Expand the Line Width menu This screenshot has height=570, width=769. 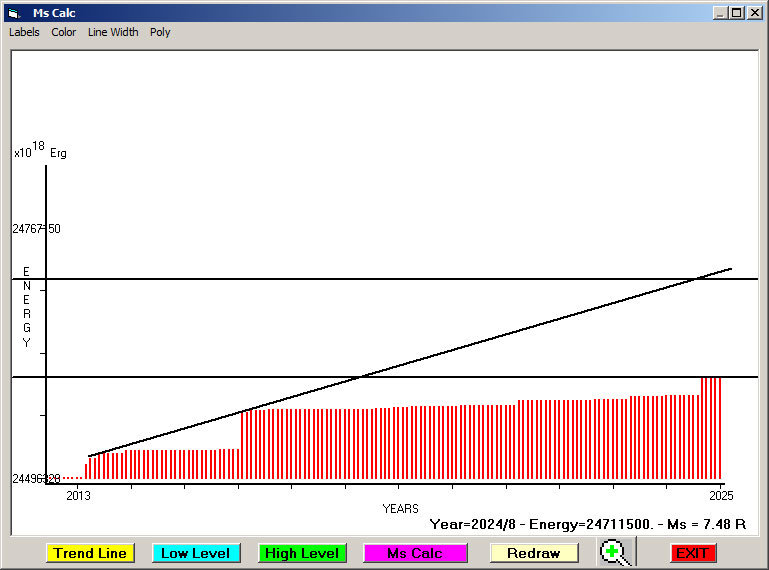(x=113, y=32)
